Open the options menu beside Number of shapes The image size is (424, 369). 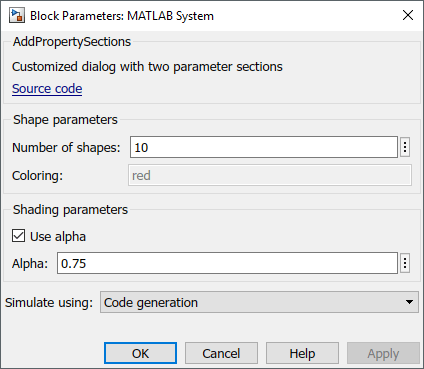pos(405,147)
